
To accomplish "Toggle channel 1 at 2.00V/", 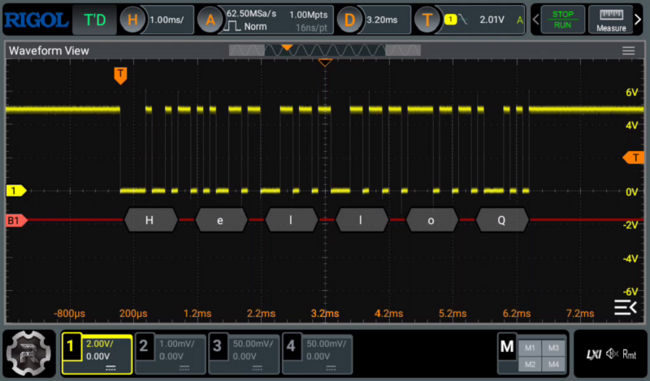I will (x=97, y=354).
